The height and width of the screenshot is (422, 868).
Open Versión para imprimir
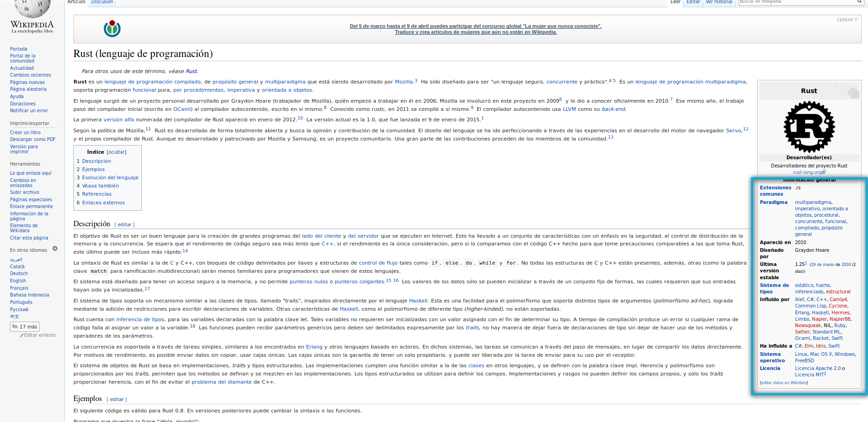(x=24, y=149)
